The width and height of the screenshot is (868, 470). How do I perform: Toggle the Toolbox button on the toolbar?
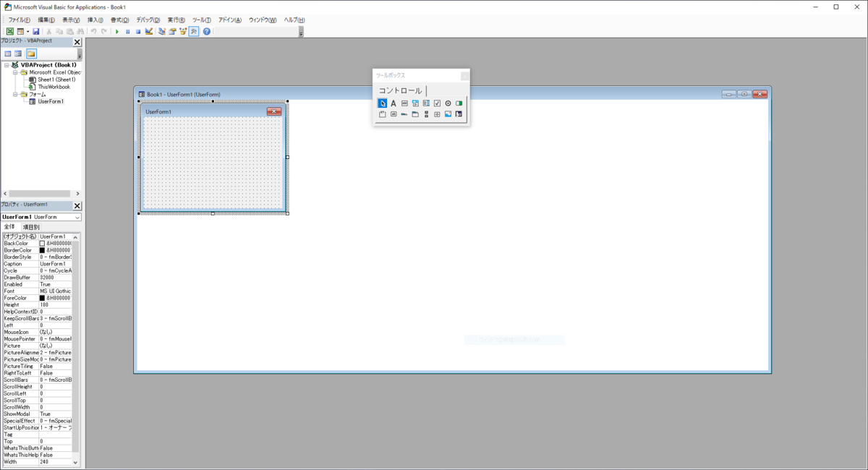pyautogui.click(x=193, y=30)
